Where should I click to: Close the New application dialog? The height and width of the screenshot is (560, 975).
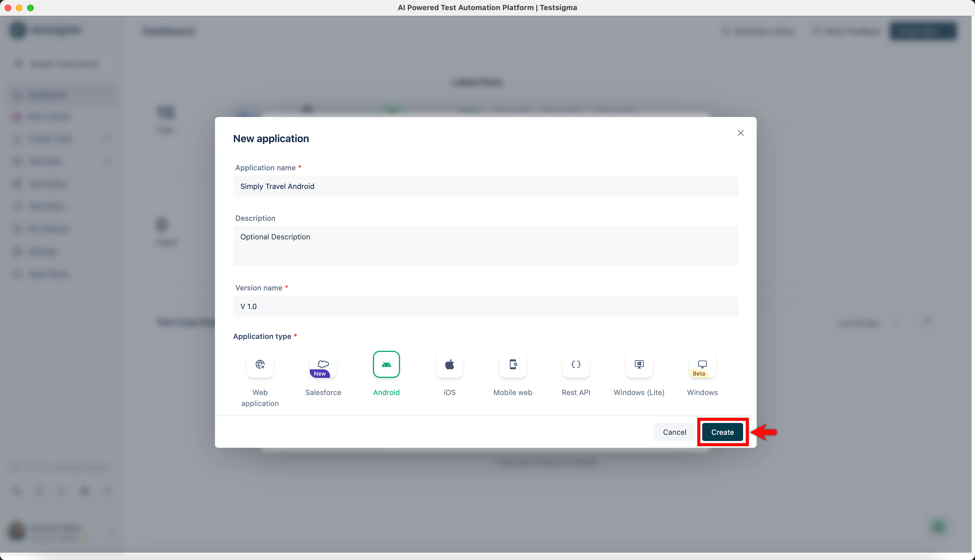tap(741, 133)
